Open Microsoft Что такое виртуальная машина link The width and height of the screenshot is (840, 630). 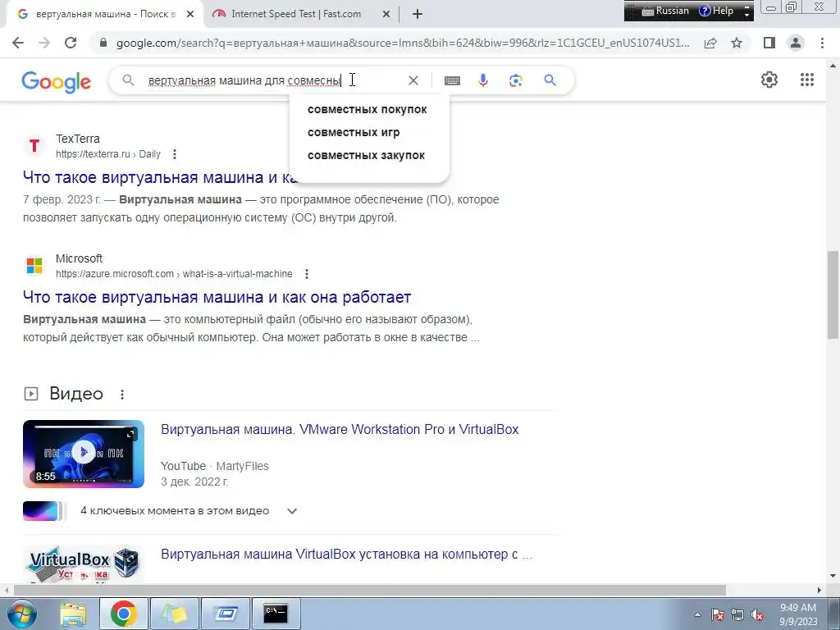[217, 297]
